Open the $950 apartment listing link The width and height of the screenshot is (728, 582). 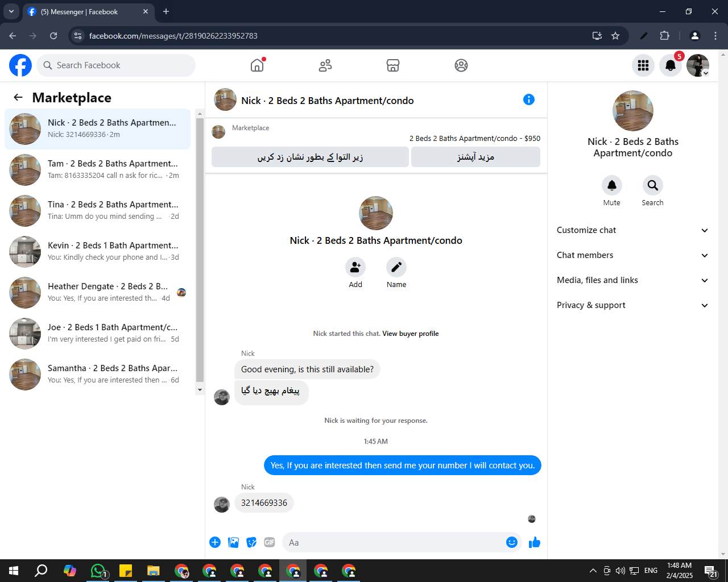coord(475,138)
